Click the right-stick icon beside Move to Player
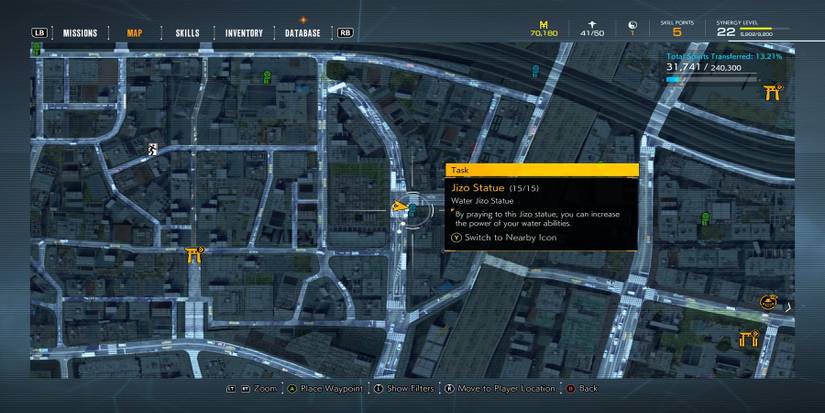 click(x=449, y=389)
